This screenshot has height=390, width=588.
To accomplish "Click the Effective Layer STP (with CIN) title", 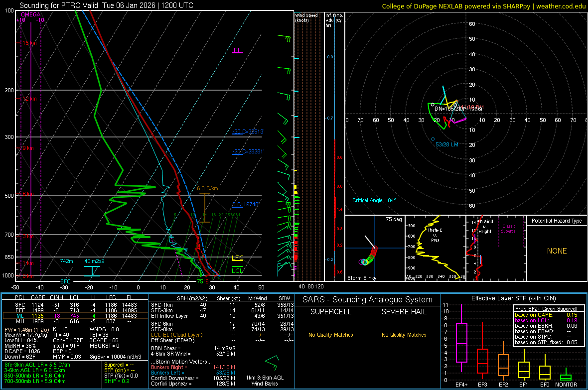I will point(513,298).
